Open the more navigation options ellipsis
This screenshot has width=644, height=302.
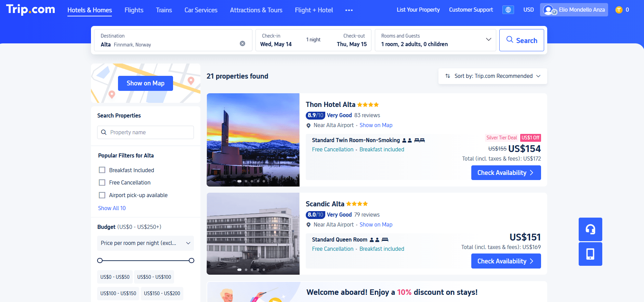pos(349,10)
